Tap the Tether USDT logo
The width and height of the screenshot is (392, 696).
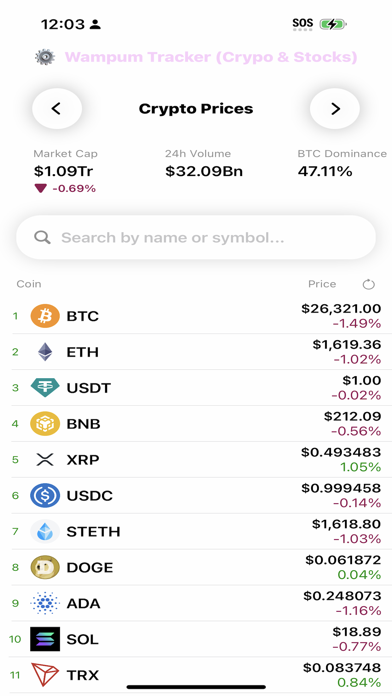click(x=45, y=388)
